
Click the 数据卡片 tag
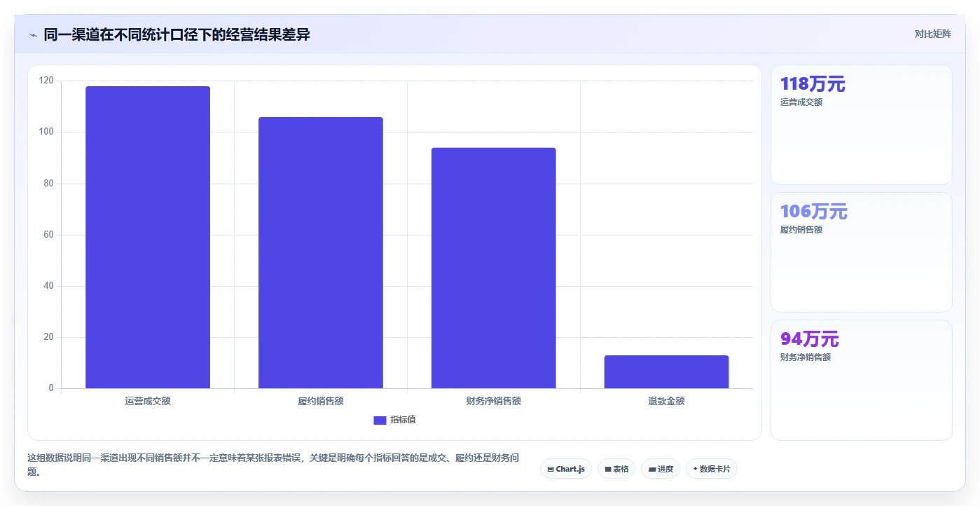click(x=712, y=469)
